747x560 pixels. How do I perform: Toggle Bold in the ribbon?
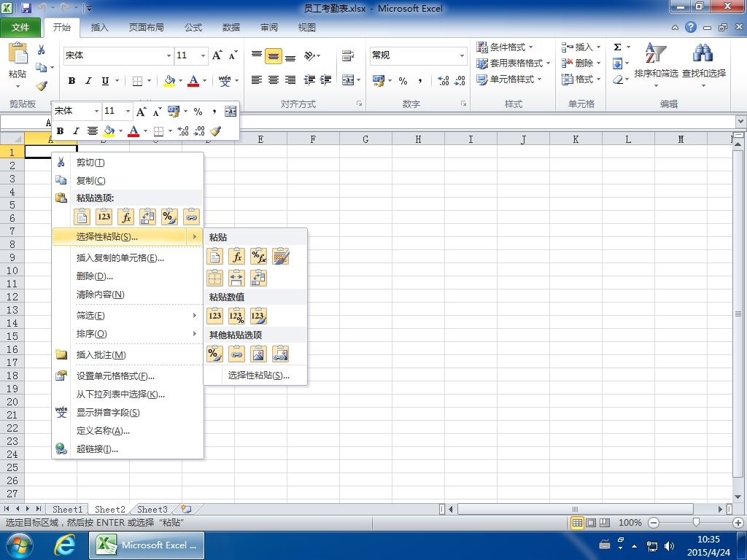(71, 80)
